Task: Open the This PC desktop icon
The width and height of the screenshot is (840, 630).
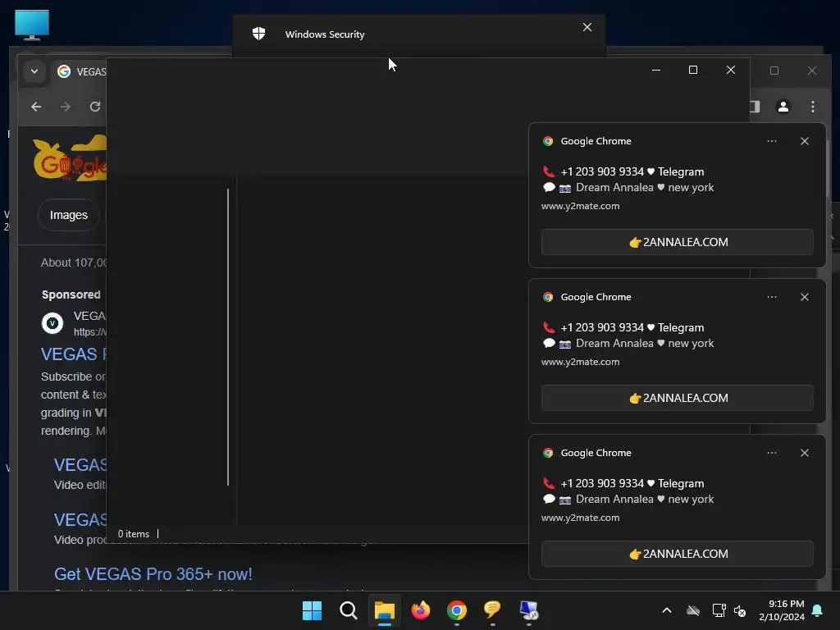Action: (x=32, y=25)
